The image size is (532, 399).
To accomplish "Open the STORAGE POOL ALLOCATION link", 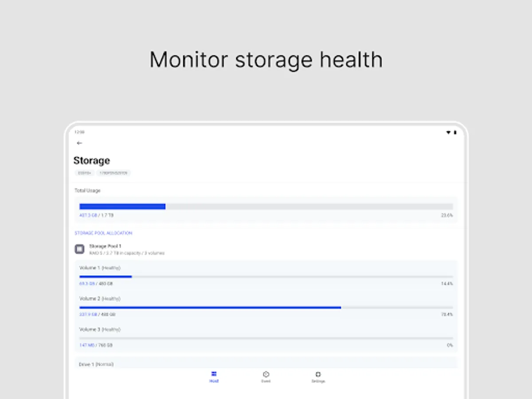I will 103,233.
